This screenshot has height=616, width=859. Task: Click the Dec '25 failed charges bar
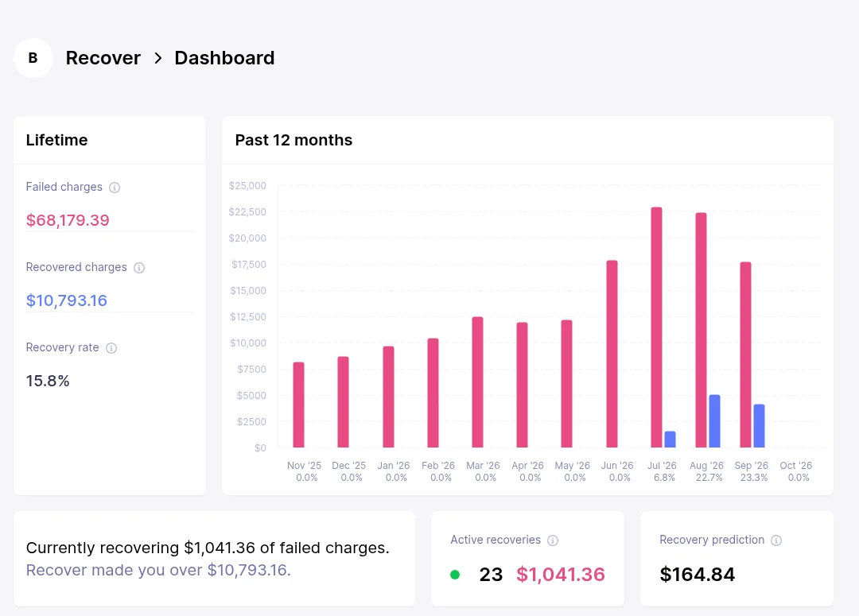coord(343,402)
